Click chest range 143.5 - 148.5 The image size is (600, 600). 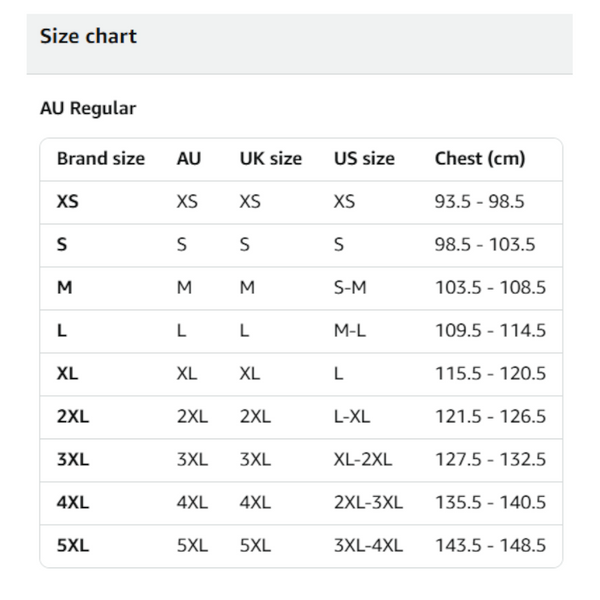pyautogui.click(x=490, y=546)
